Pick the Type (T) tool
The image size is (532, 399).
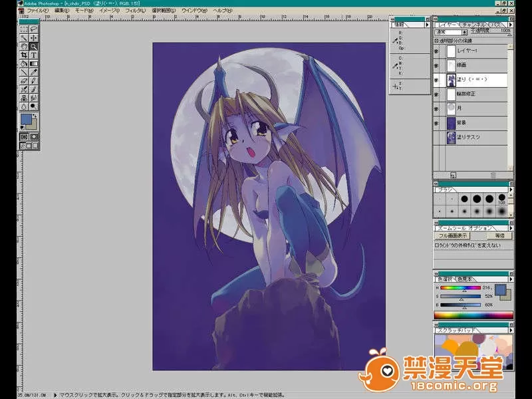click(33, 55)
